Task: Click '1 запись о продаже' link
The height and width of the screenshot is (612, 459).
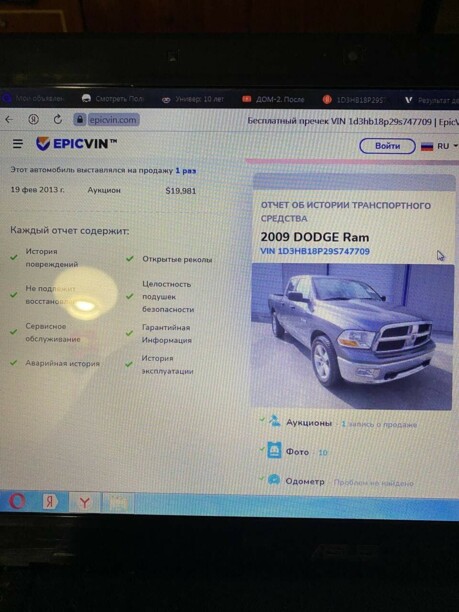Action: coord(379,424)
